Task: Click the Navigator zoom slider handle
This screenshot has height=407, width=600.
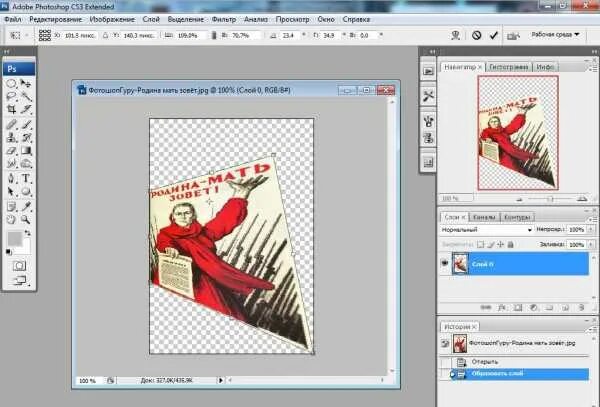Action: click(550, 199)
